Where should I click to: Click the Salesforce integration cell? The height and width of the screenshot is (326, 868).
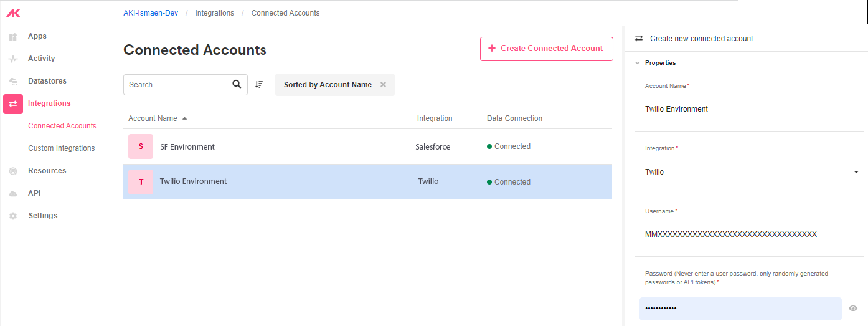pyautogui.click(x=433, y=147)
